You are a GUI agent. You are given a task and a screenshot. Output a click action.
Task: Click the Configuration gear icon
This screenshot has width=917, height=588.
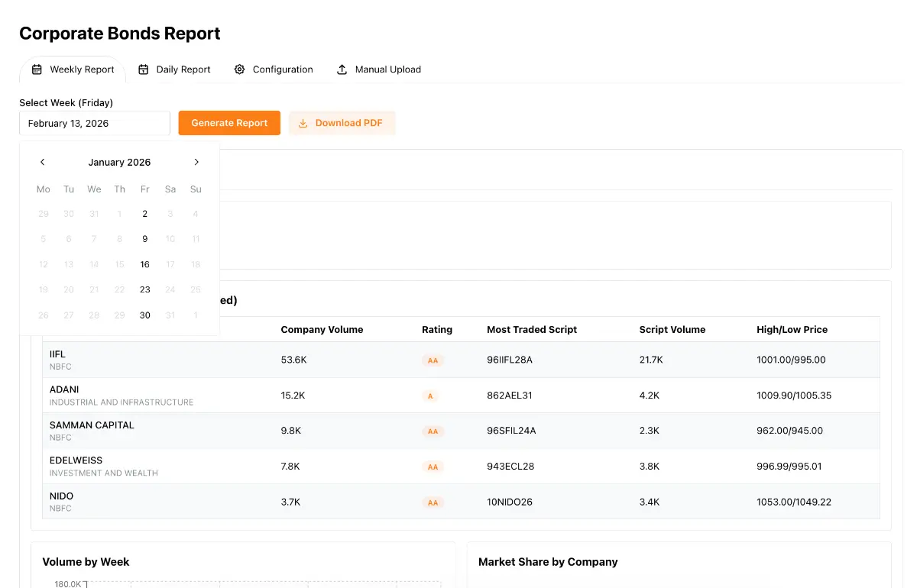tap(240, 69)
